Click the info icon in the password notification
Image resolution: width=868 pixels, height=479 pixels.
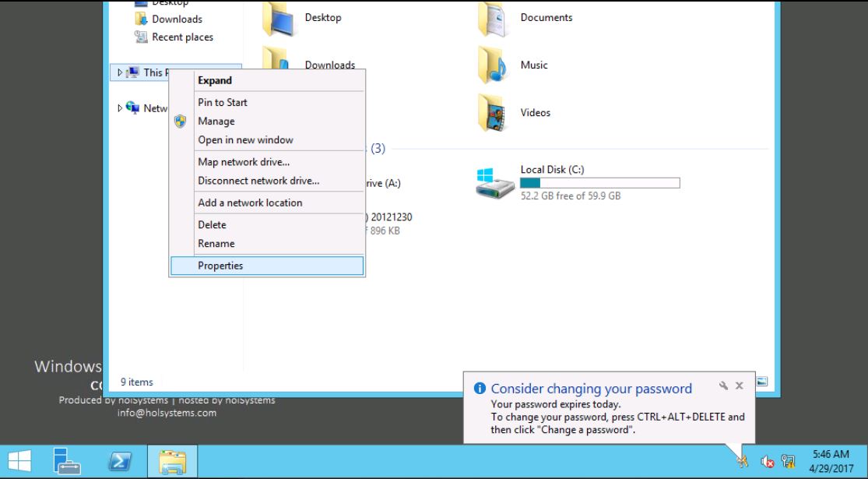[480, 388]
